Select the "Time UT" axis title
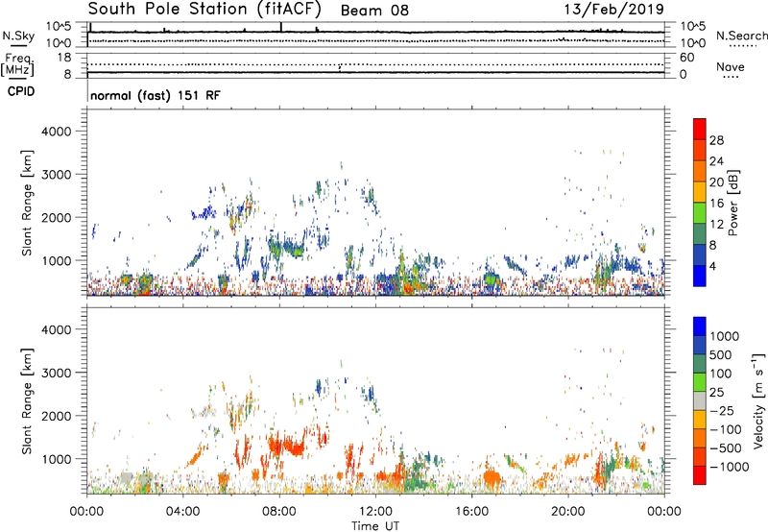The height and width of the screenshot is (532, 768). point(375,526)
